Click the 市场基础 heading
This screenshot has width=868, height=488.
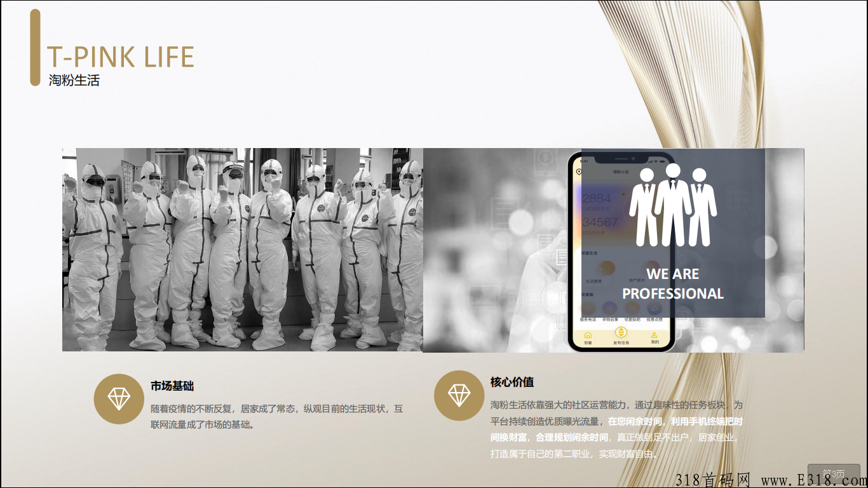click(172, 386)
